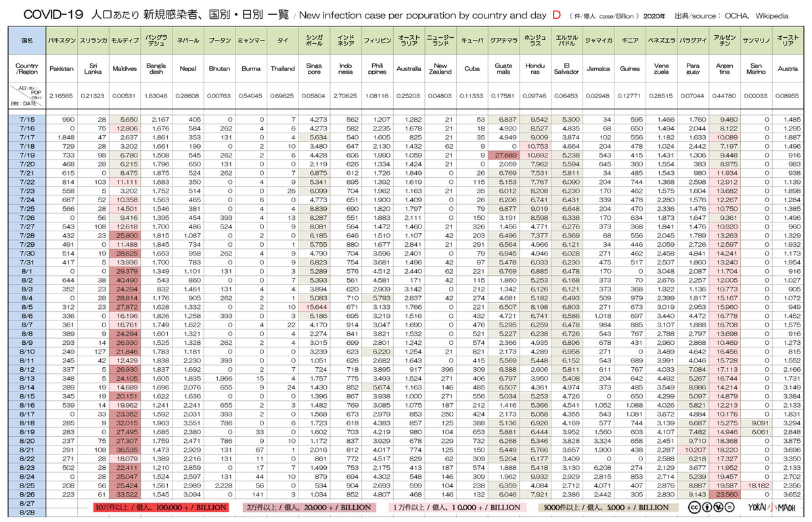Click Argentina's 23,560 cell
Screen dimensions: 812x522
pos(725,493)
